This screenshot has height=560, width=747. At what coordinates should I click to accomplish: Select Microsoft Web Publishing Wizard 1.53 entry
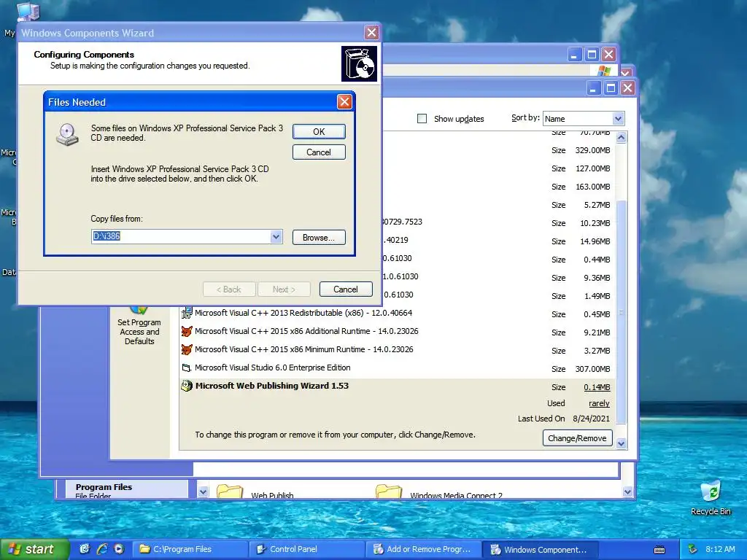tap(271, 386)
